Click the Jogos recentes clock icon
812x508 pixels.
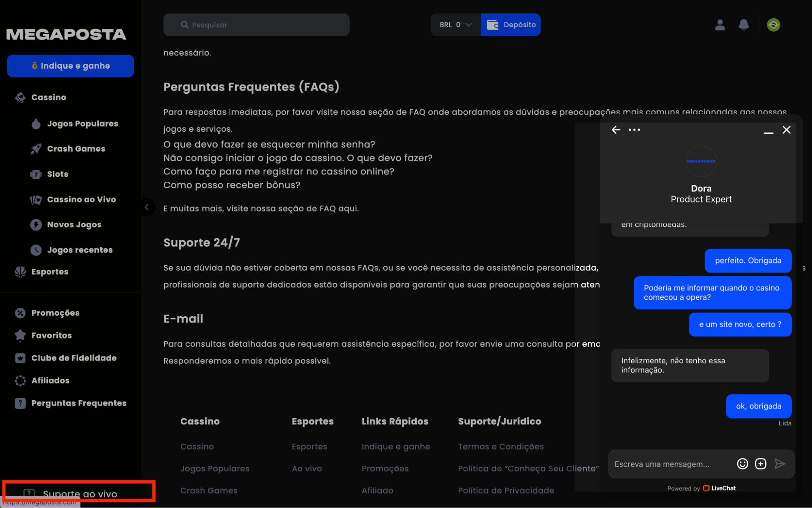[x=36, y=250]
